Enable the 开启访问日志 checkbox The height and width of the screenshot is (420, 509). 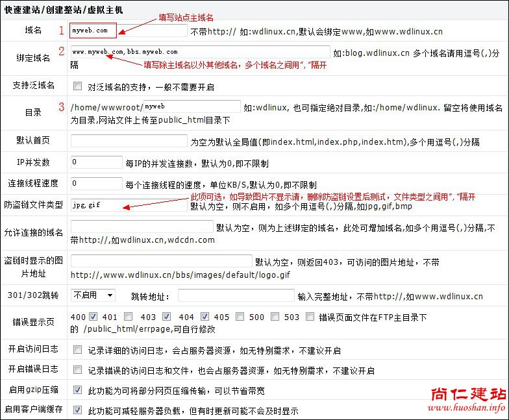point(78,350)
